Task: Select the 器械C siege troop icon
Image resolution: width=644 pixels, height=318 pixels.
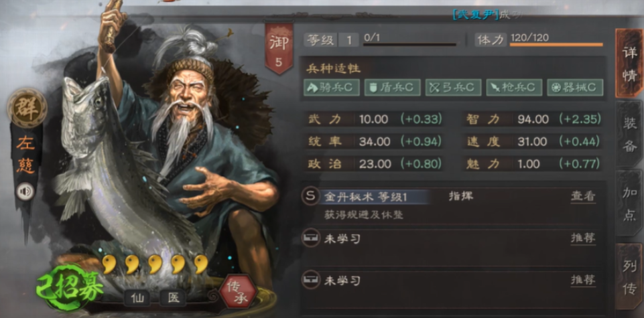Action: (575, 88)
